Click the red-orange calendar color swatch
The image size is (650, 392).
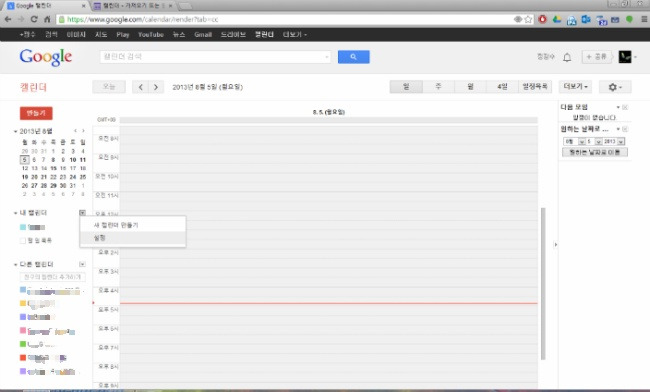[x=23, y=358]
